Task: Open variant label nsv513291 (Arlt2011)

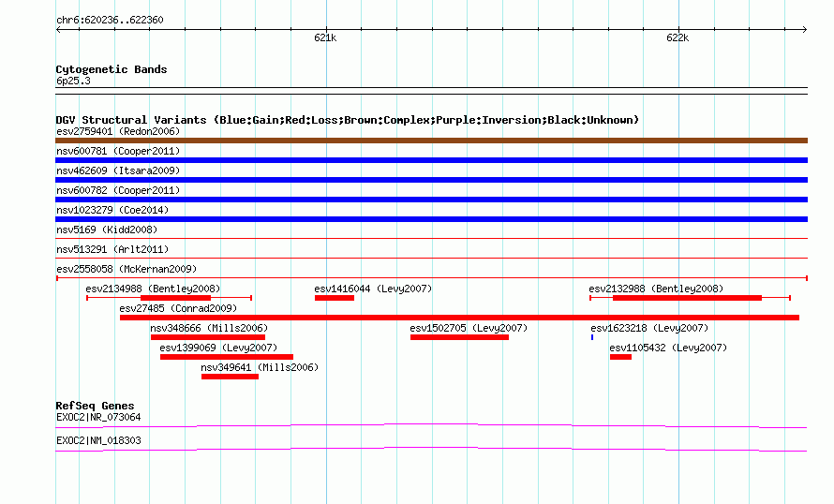Action: click(x=112, y=249)
